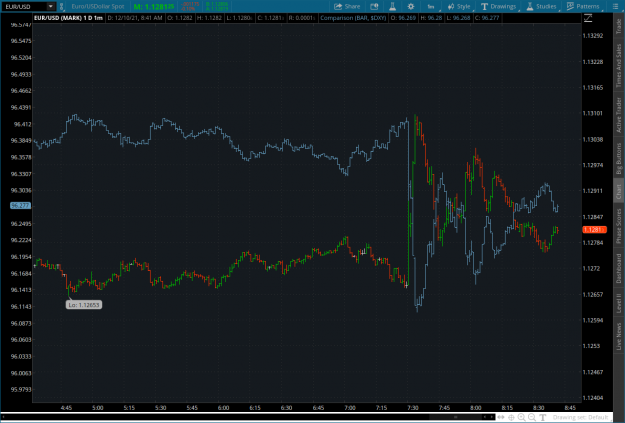Open the Active Trader side tab

coord(619,115)
